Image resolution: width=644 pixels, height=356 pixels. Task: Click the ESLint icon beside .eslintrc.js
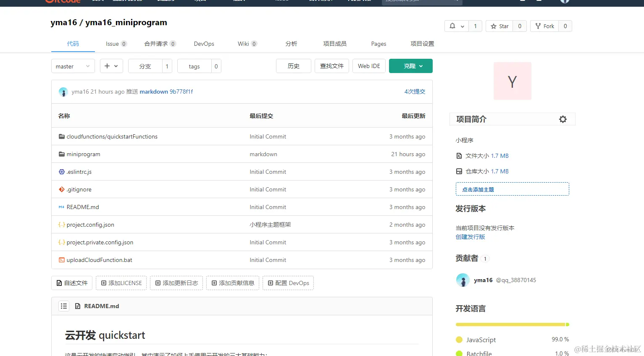click(x=61, y=172)
